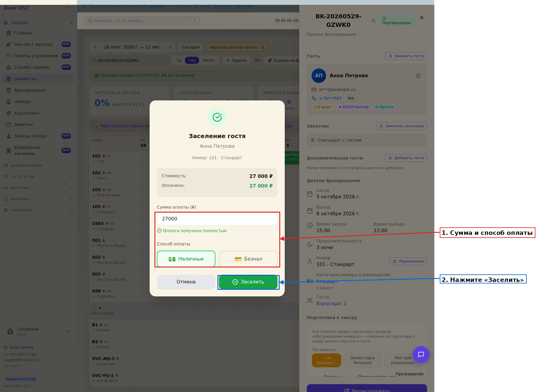Screen dimensions: 555x392
Task: Open the chat bubble support widget
Action: click(421, 355)
